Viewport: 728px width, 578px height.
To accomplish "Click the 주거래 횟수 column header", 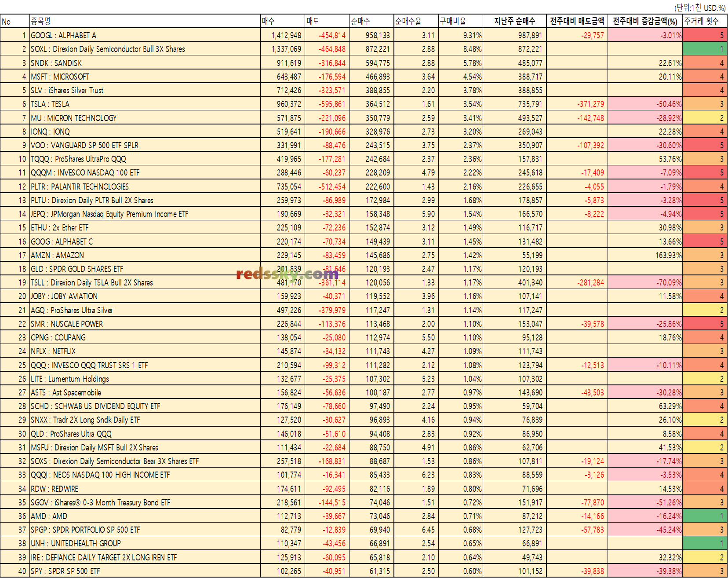I will [x=705, y=21].
